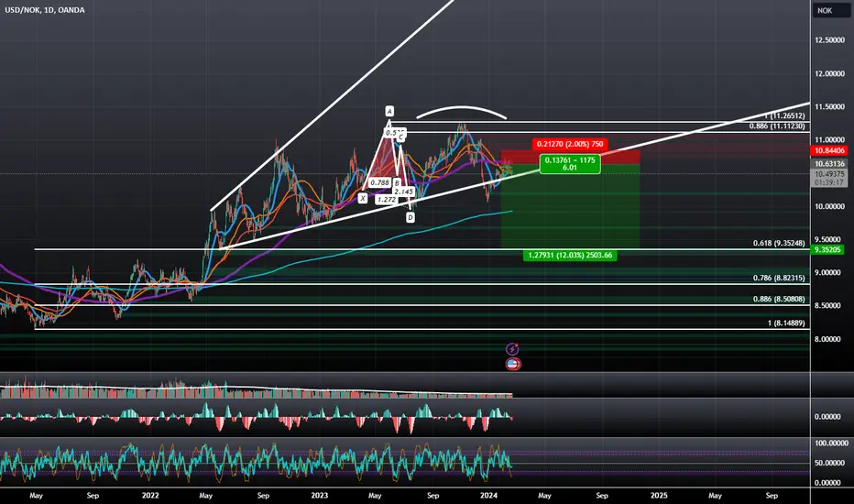The image size is (854, 504).
Task: Select pattern point label B
Action: 397,183
